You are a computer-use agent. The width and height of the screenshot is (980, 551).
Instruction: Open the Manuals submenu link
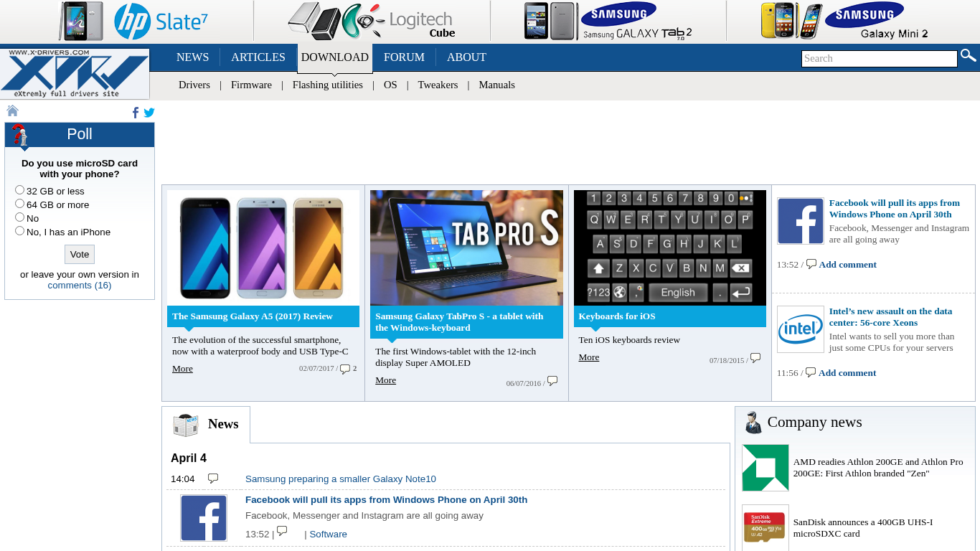497,85
